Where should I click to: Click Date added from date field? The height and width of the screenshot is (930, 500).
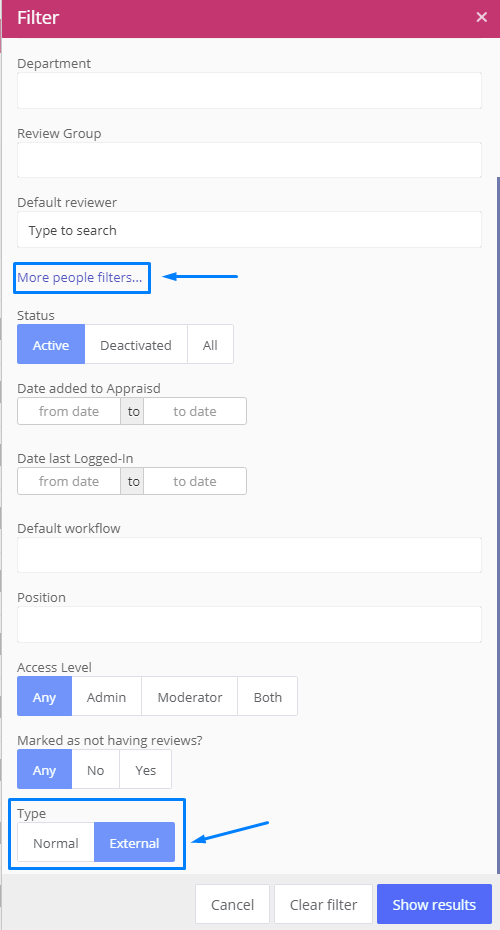tap(69, 411)
